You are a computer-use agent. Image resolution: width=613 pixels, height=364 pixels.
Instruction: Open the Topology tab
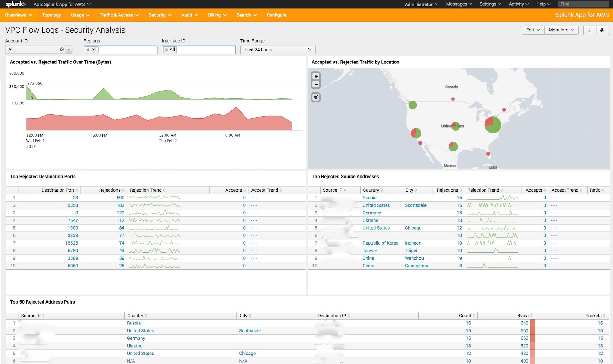click(51, 15)
